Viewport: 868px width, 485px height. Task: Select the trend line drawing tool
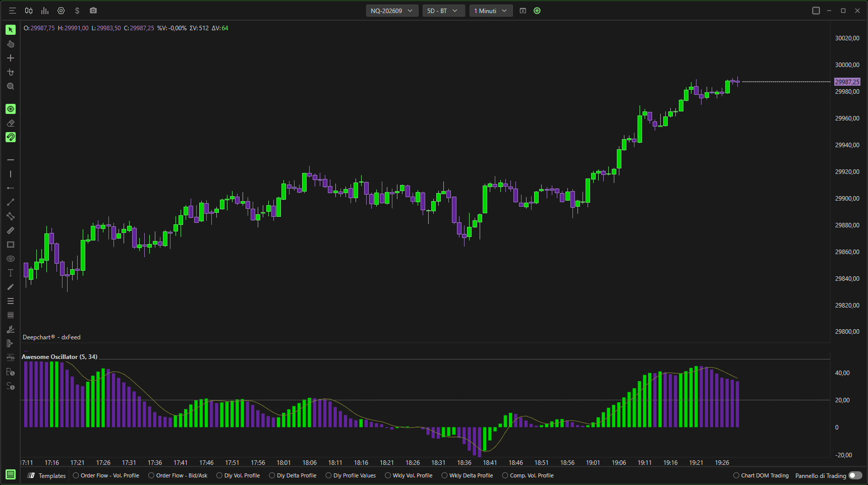11,202
